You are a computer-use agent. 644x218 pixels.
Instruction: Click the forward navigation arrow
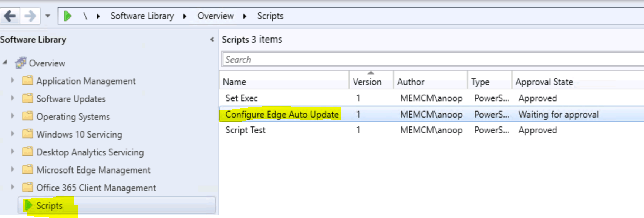(30, 16)
